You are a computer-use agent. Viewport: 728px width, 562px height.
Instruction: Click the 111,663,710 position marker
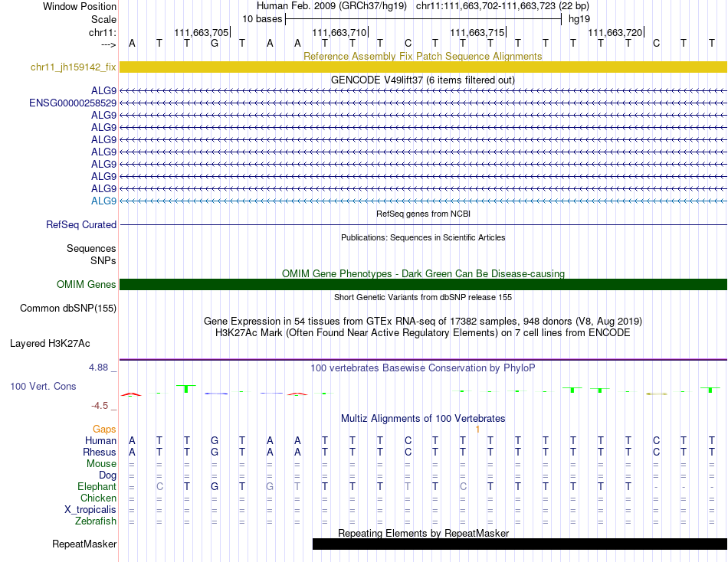(339, 32)
